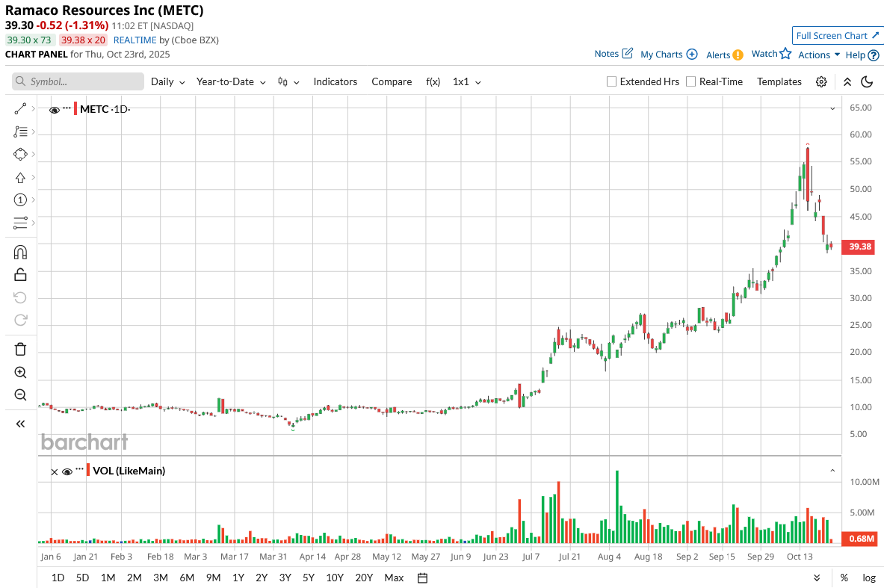
Task: Add to My Charts
Action: [669, 54]
